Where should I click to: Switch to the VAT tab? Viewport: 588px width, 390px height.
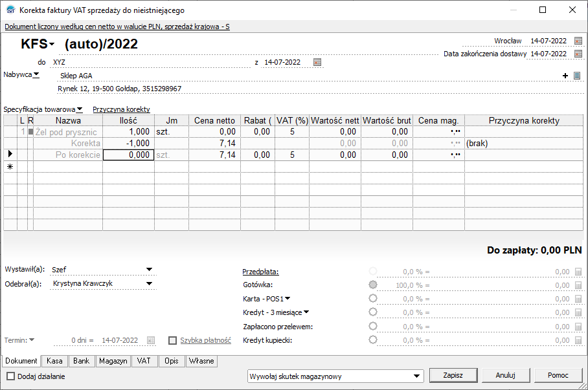click(144, 361)
